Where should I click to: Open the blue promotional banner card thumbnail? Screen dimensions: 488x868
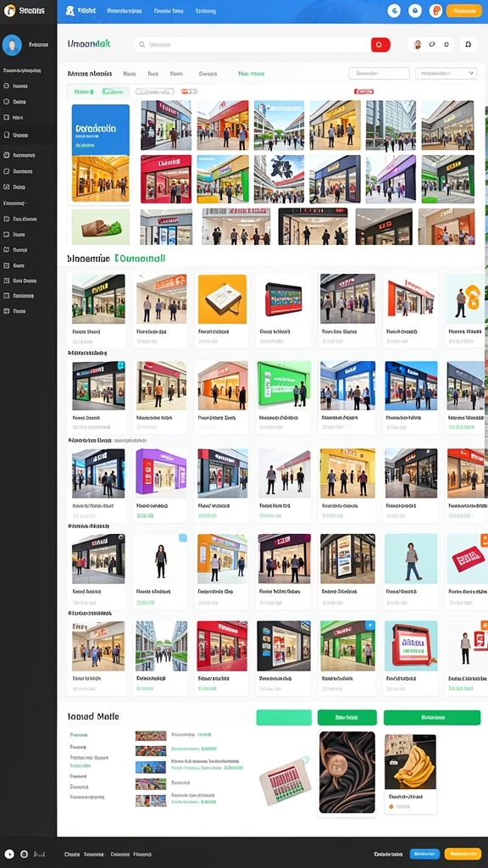[101, 130]
